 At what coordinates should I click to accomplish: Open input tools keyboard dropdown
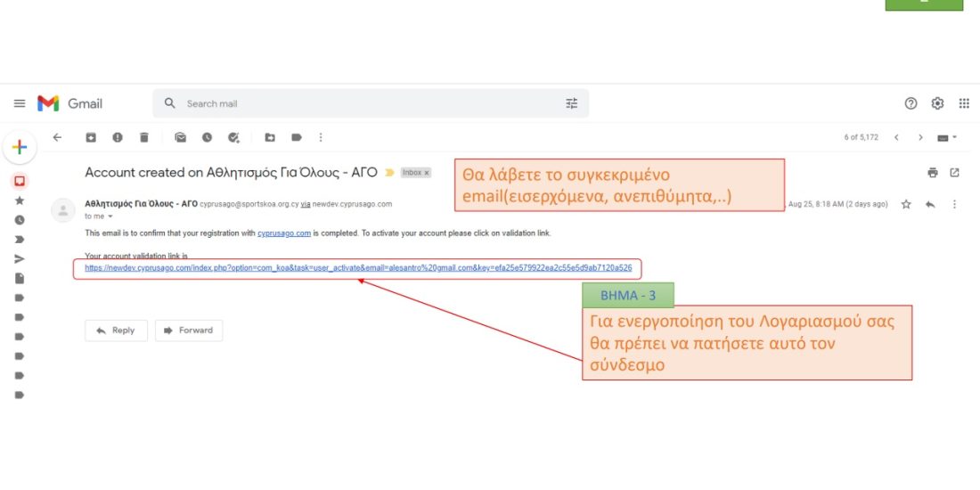(947, 137)
